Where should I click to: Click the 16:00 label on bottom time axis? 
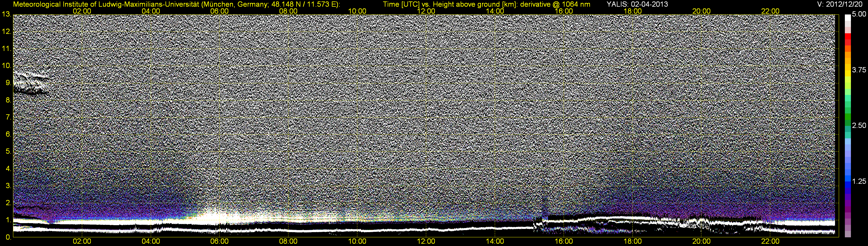[x=564, y=241]
